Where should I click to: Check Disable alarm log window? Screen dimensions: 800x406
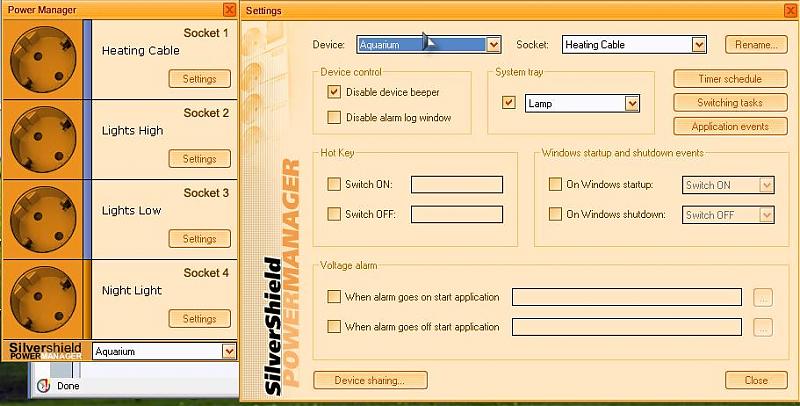[x=334, y=117]
